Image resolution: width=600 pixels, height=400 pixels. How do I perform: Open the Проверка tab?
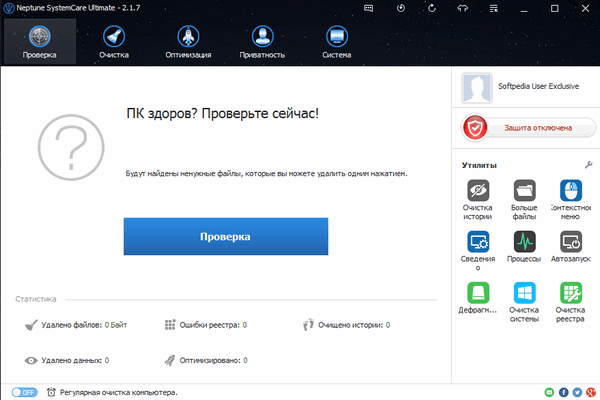coord(39,41)
